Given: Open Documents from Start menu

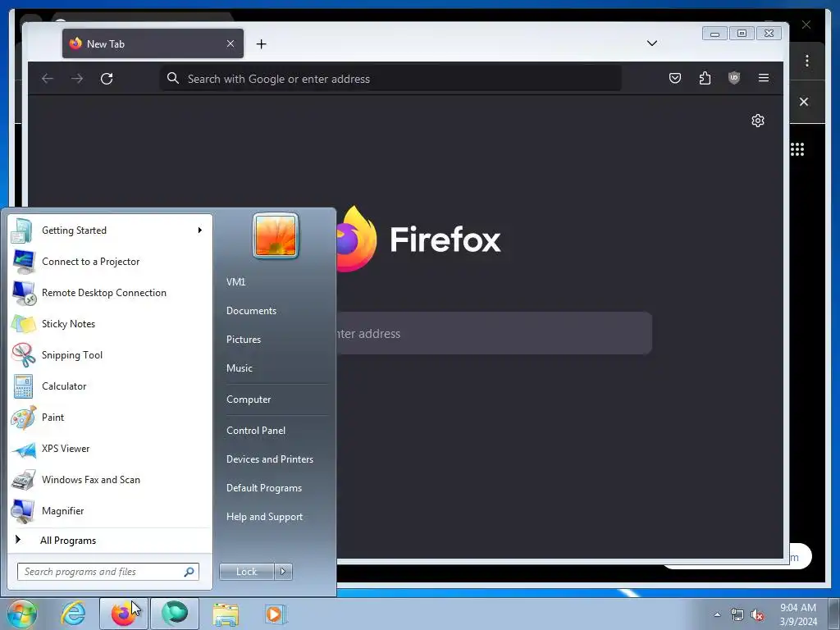Looking at the screenshot, I should click(x=251, y=311).
